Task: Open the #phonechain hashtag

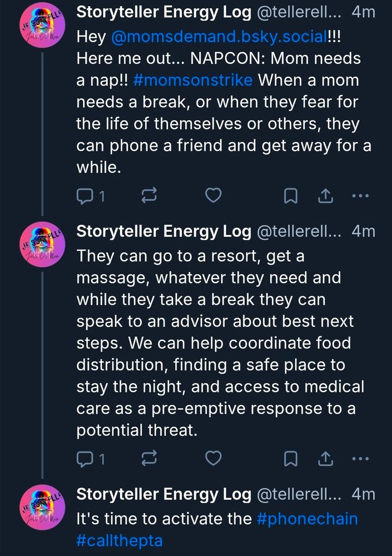Action: click(x=307, y=519)
